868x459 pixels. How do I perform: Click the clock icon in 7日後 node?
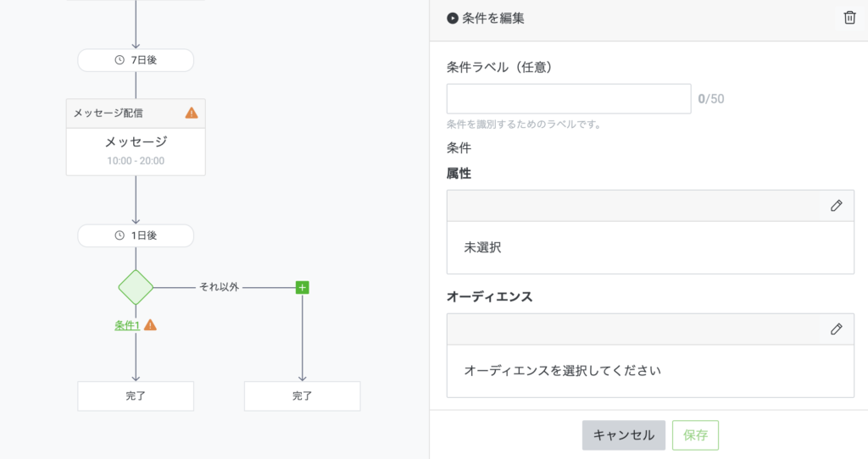(x=120, y=61)
